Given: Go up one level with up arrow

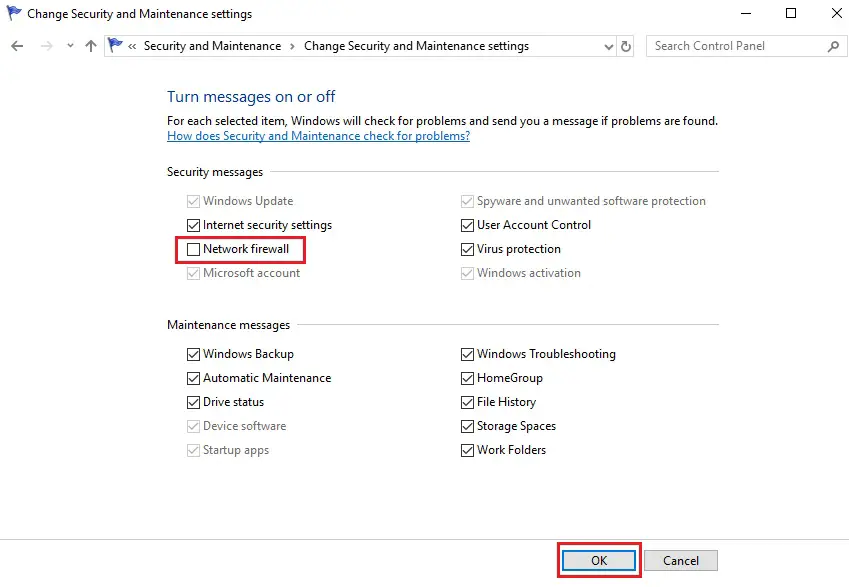Looking at the screenshot, I should [90, 46].
